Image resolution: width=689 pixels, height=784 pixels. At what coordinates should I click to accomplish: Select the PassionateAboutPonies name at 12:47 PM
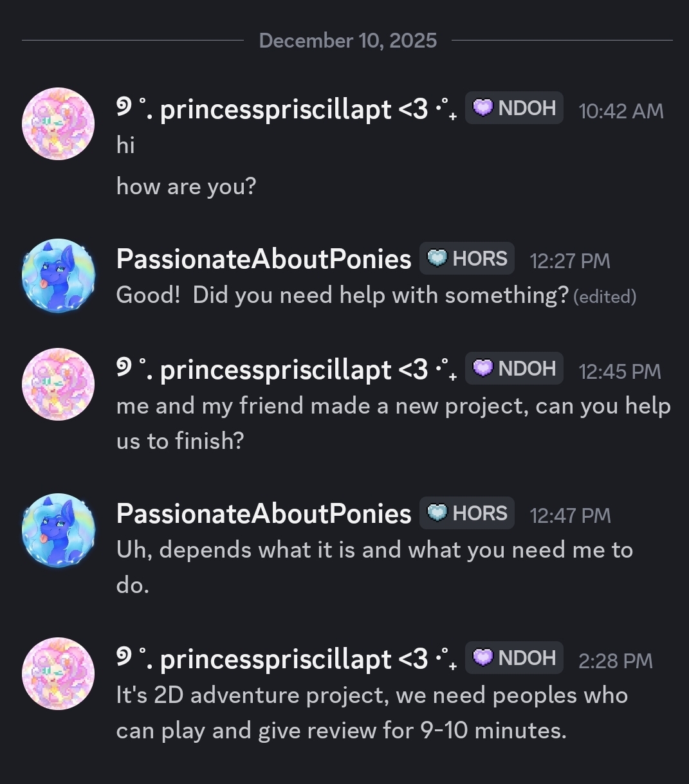(264, 514)
